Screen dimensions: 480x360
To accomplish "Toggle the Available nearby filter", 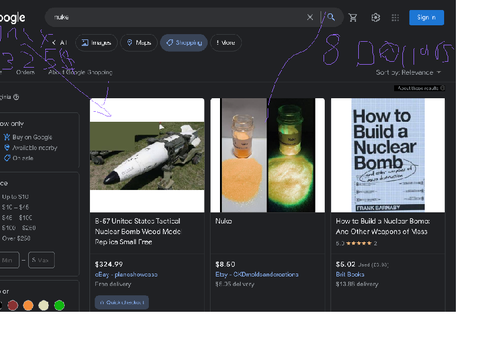I will click(x=30, y=148).
